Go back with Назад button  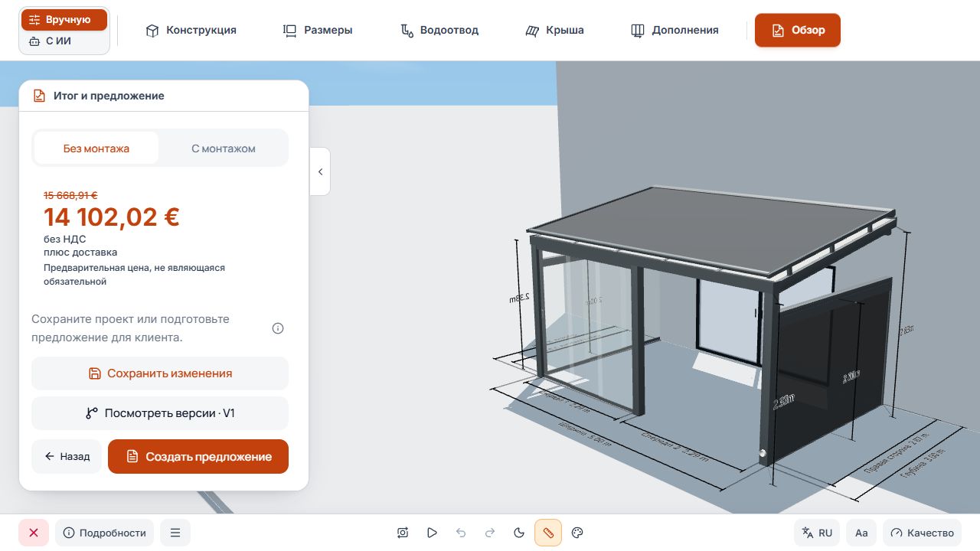pyautogui.click(x=67, y=456)
